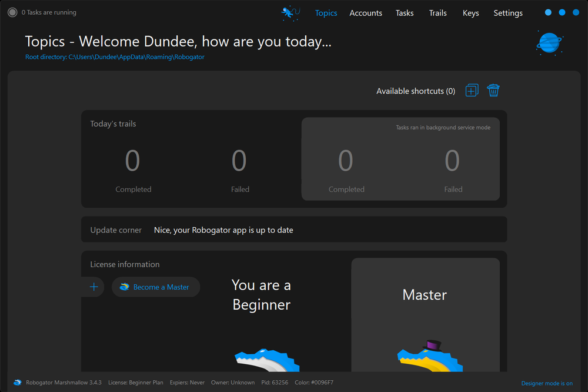The width and height of the screenshot is (588, 392).
Task: Switch to the Accounts tab
Action: tap(366, 13)
